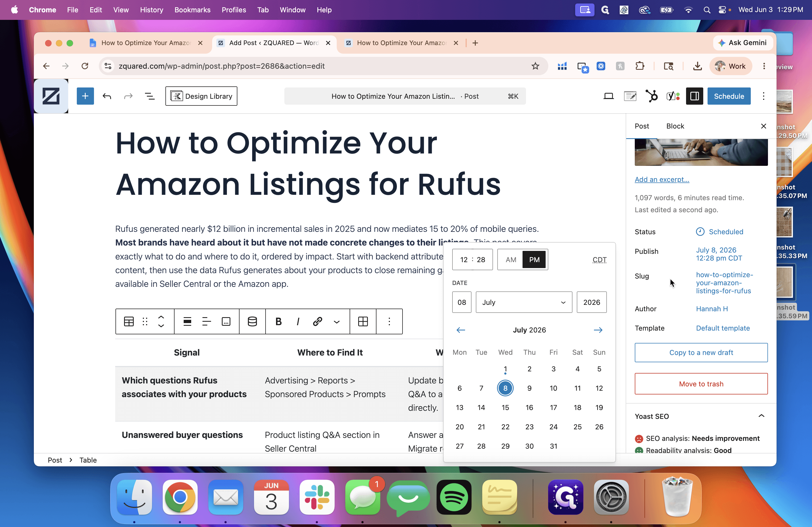Open the Bookmarks menu

[192, 10]
